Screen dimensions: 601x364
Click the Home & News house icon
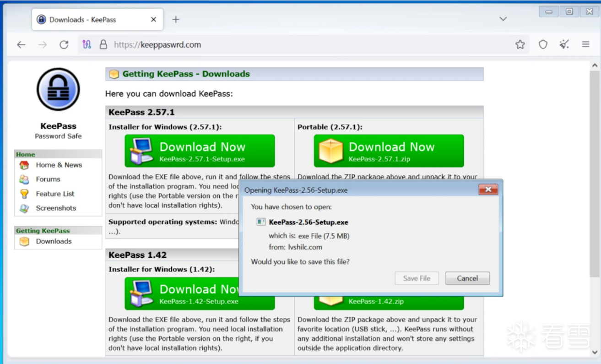point(24,165)
